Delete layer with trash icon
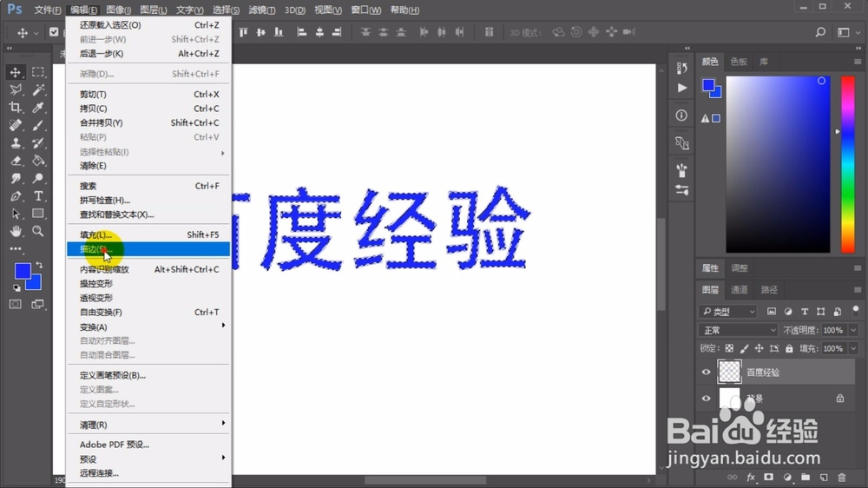This screenshot has width=868, height=488. [842, 478]
